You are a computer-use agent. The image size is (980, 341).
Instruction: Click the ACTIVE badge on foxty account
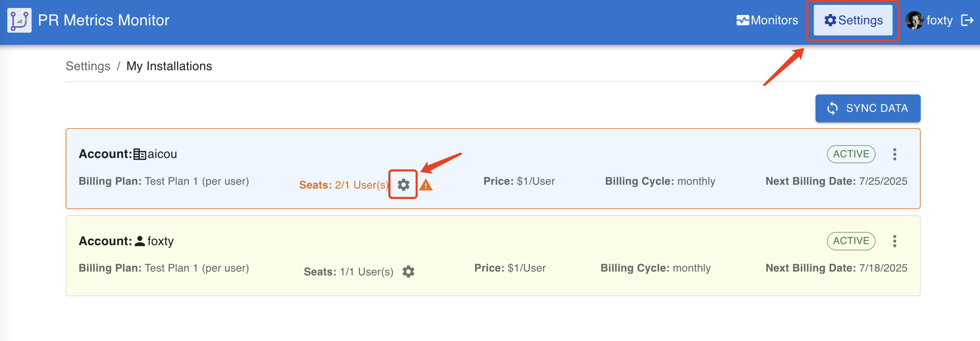[851, 241]
